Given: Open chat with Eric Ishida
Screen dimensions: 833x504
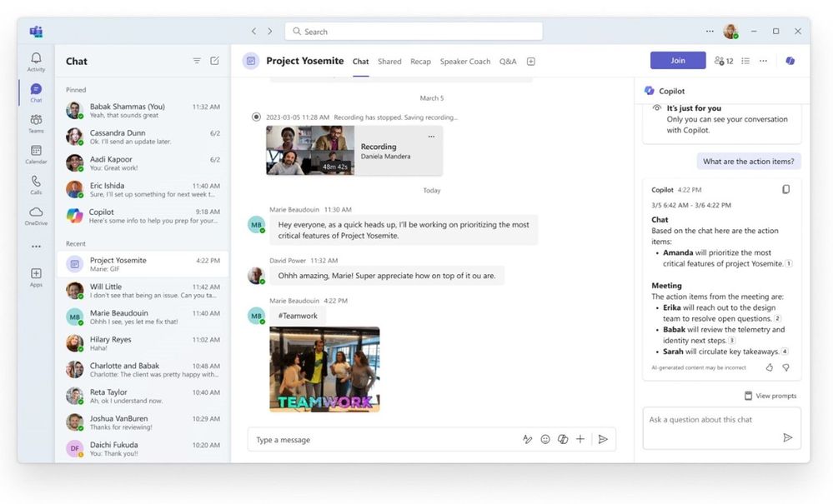Looking at the screenshot, I should [x=143, y=189].
